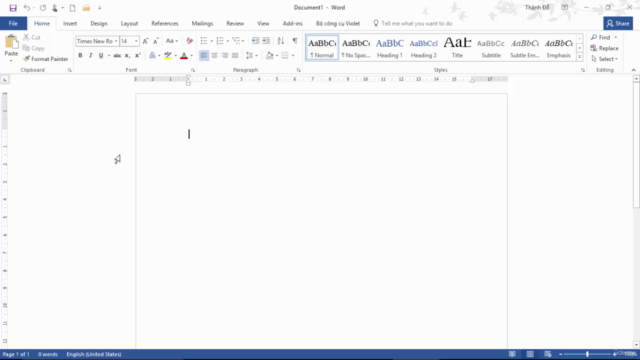Click the Redo/Repeat icon

pos(43,8)
